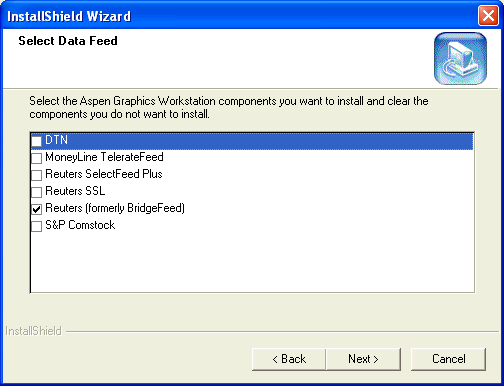Highlight the S&P Comstock list entry
The width and height of the screenshot is (504, 386).
80,225
